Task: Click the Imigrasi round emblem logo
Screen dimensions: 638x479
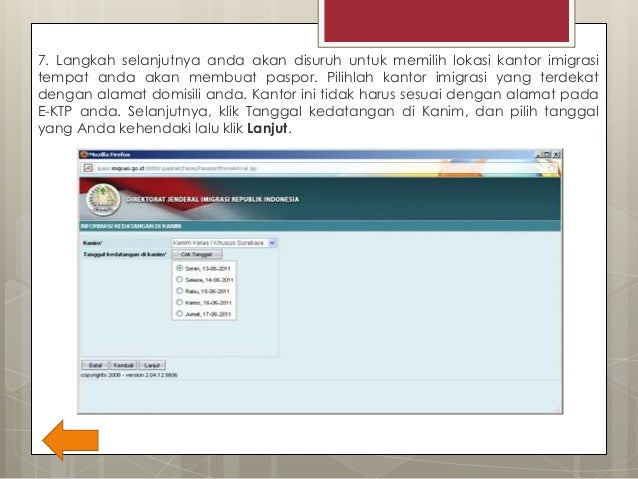Action: [x=103, y=199]
